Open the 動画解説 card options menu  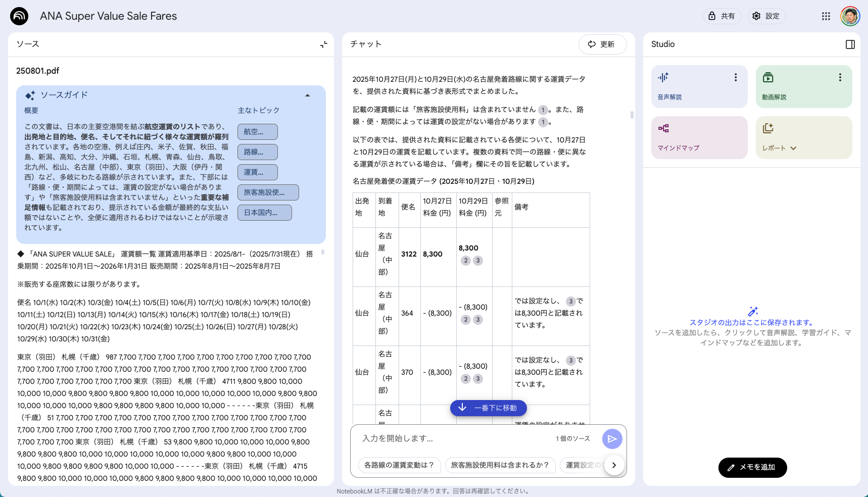[x=840, y=77]
